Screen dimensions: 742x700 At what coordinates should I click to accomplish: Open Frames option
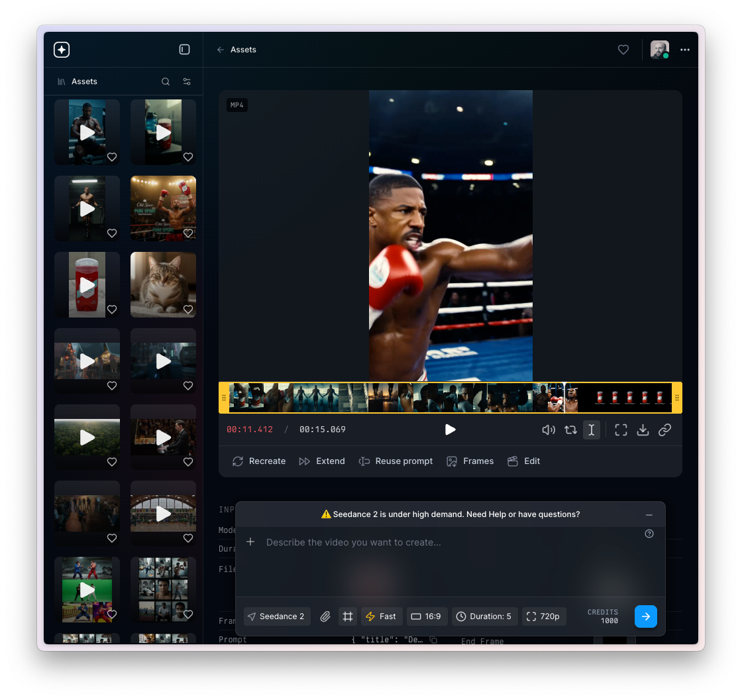(x=470, y=461)
